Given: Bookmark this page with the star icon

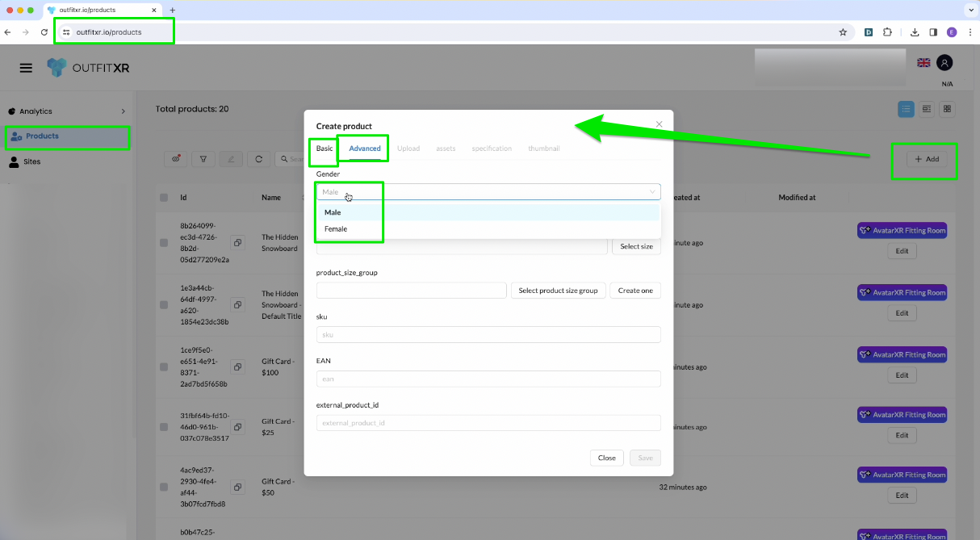Looking at the screenshot, I should [x=843, y=32].
